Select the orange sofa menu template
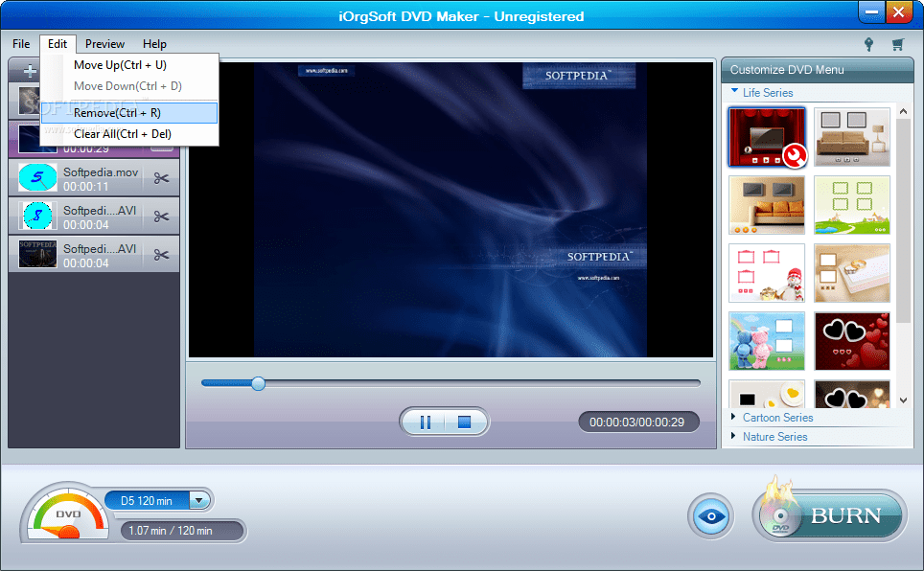 [x=767, y=205]
